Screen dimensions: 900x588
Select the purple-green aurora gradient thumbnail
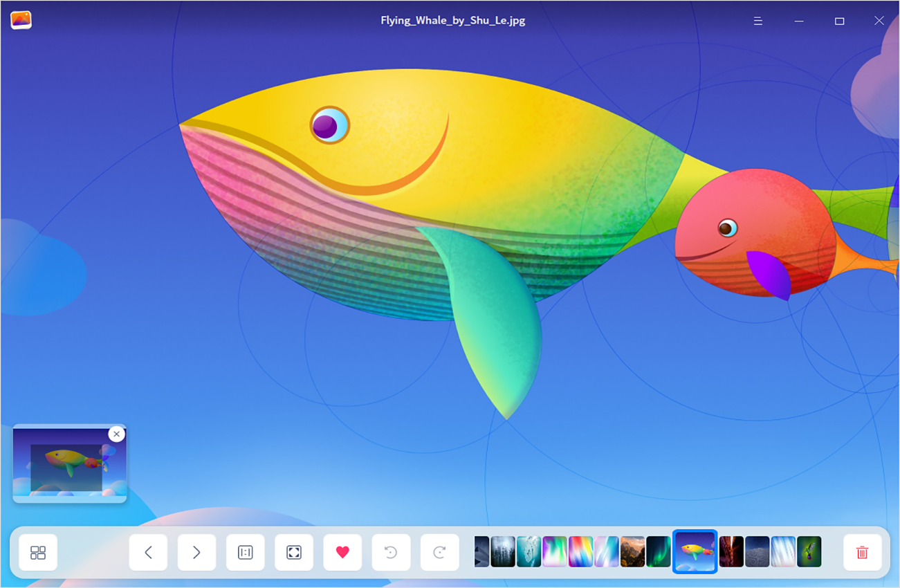pos(555,552)
